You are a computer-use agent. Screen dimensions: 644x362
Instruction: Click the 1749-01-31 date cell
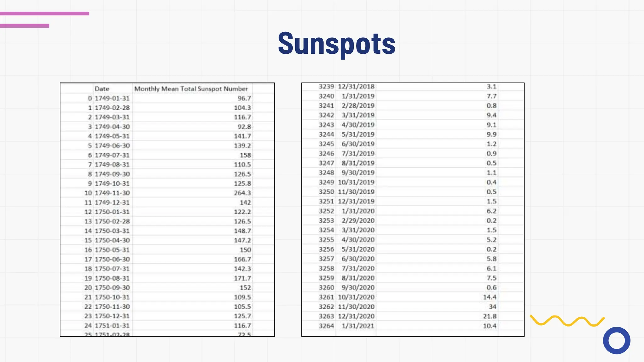[112, 98]
